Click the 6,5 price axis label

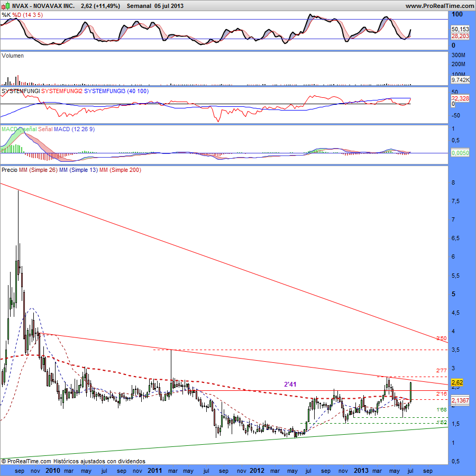tap(455, 239)
